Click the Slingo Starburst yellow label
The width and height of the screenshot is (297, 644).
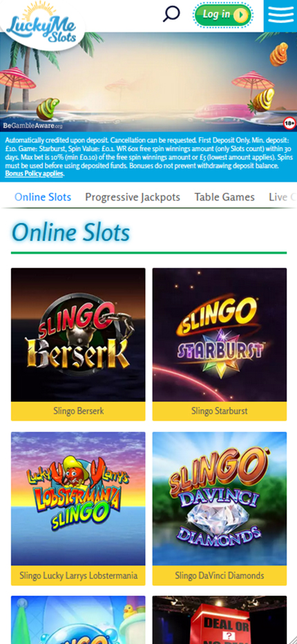click(220, 411)
